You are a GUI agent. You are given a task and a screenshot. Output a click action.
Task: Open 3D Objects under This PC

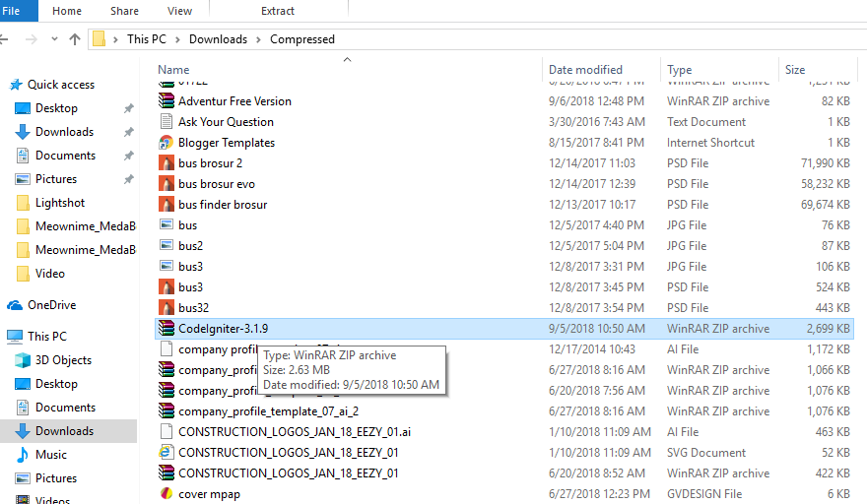(63, 360)
